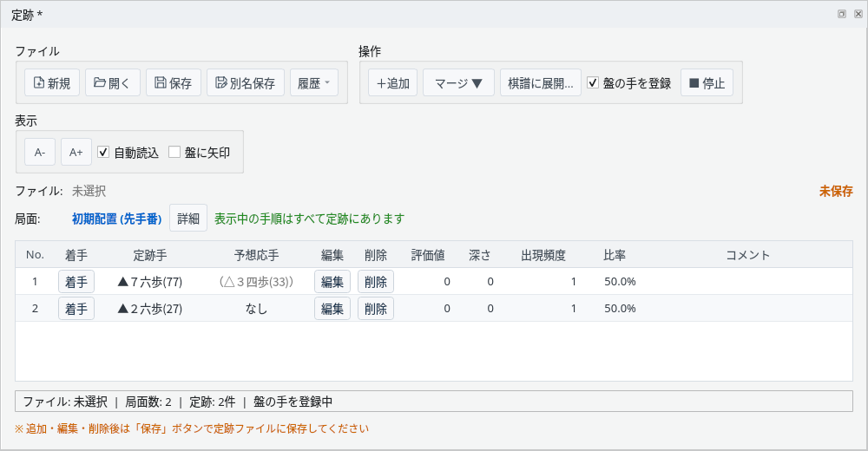Click 初期配置 (先手番) position link

tap(117, 219)
